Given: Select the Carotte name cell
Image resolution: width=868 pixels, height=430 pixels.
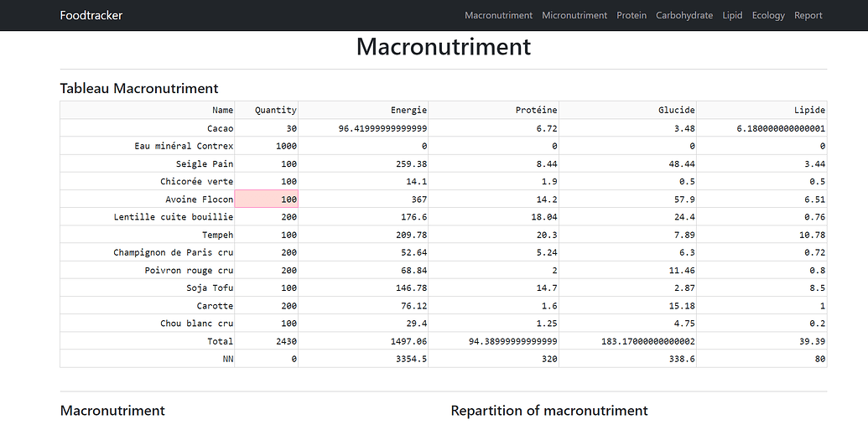Looking at the screenshot, I should pos(148,305).
